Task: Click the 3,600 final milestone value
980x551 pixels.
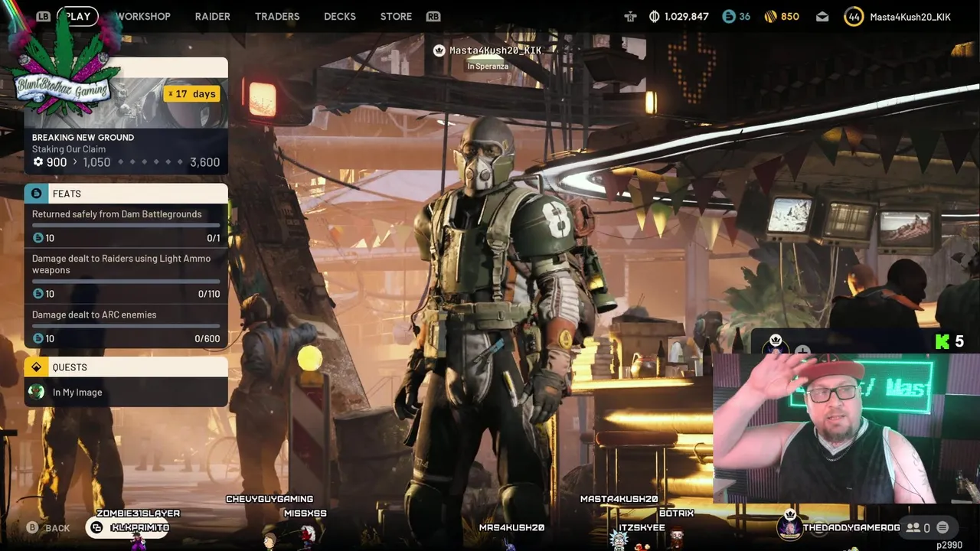Action: (x=204, y=162)
